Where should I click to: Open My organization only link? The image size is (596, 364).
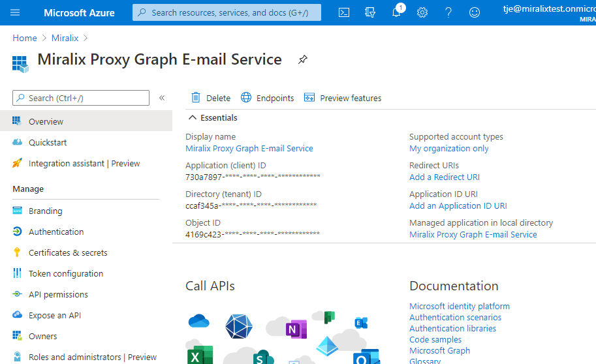click(449, 149)
